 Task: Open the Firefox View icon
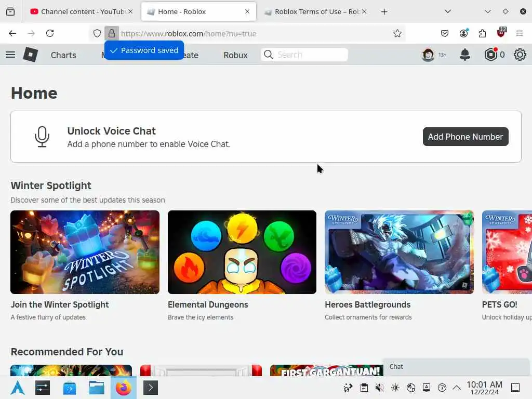[10, 12]
